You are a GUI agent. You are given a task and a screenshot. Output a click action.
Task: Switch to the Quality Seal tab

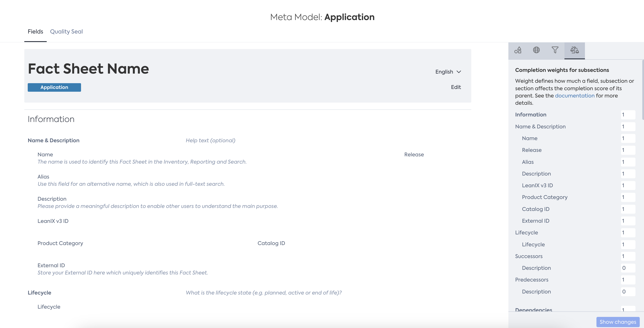(x=66, y=32)
